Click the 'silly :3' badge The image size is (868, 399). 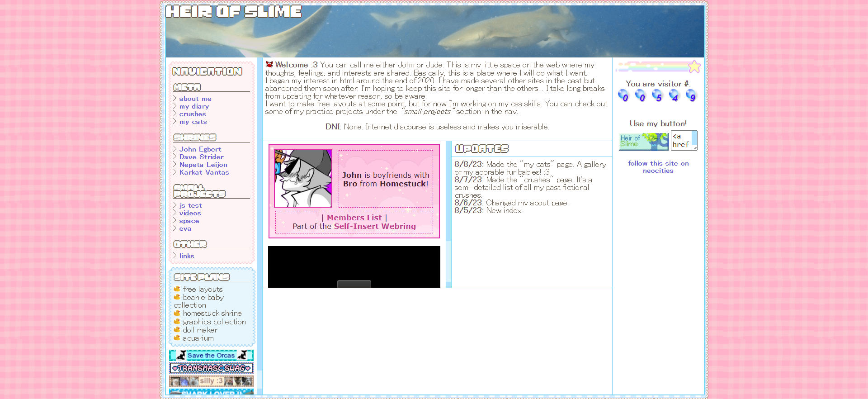coord(211,381)
